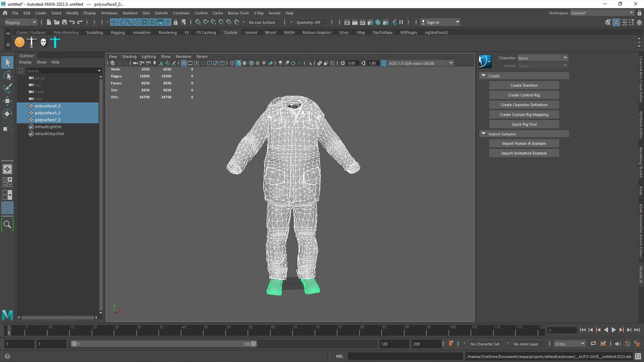Click the search magnifier layout icon
This screenshot has height=362, width=644.
pos(7,225)
